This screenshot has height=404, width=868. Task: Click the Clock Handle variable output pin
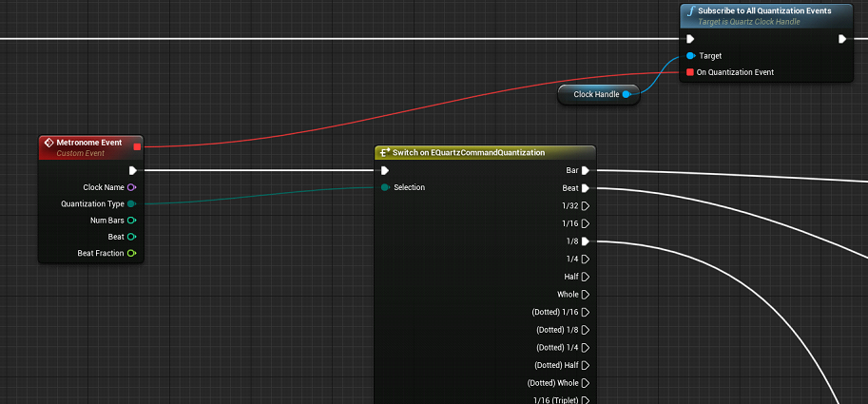pos(627,95)
